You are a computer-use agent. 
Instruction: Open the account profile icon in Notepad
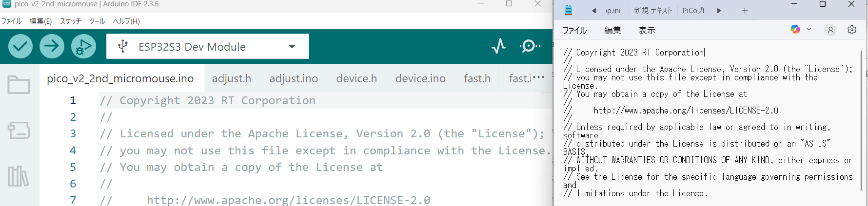click(830, 30)
